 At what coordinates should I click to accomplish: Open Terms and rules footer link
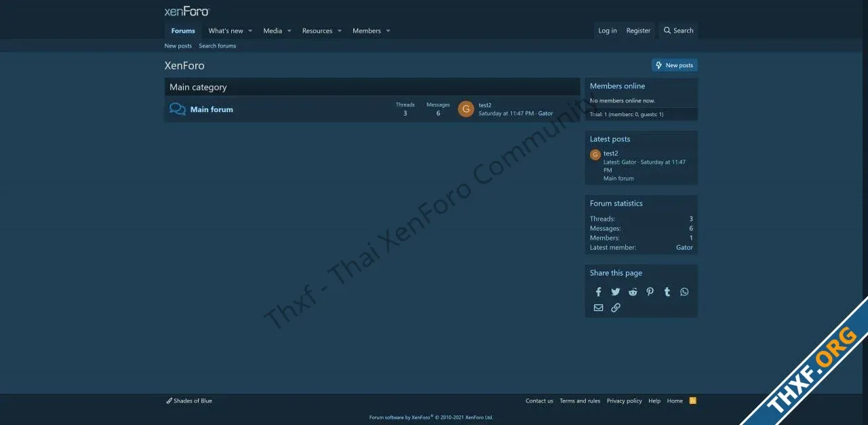tap(580, 401)
